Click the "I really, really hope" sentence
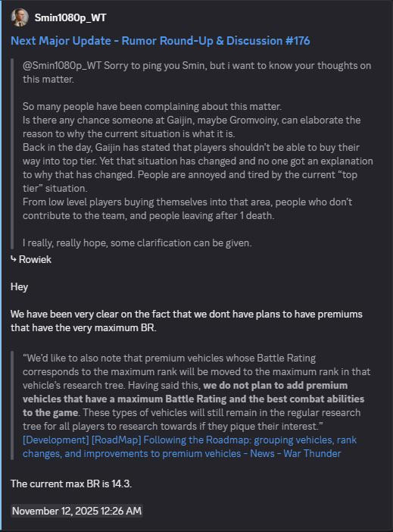 click(x=137, y=243)
